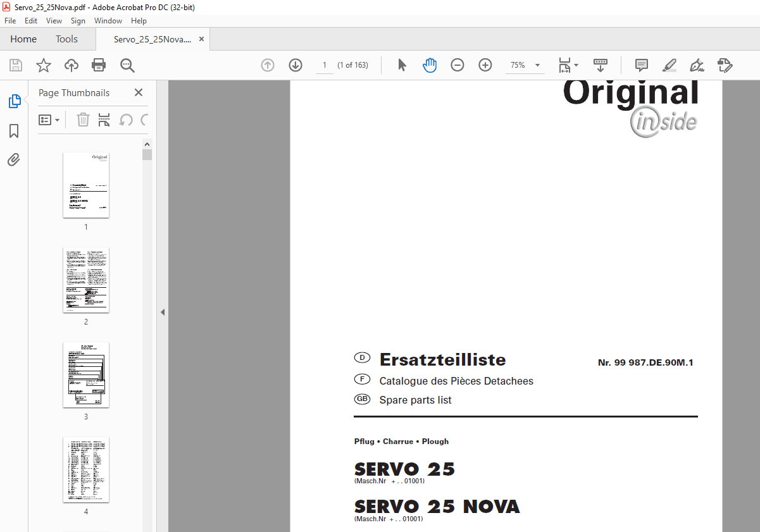The image size is (760, 532).
Task: Zoom in using the plus icon
Action: point(485,65)
